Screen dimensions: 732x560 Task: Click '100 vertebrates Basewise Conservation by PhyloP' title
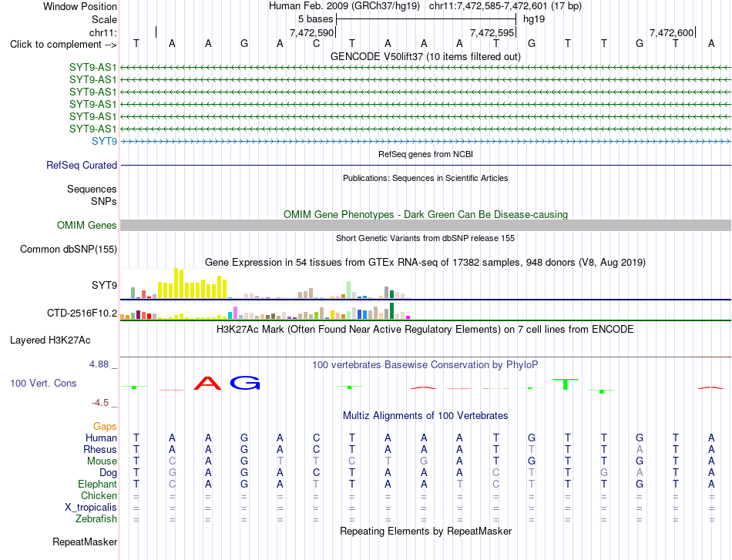[x=425, y=364]
